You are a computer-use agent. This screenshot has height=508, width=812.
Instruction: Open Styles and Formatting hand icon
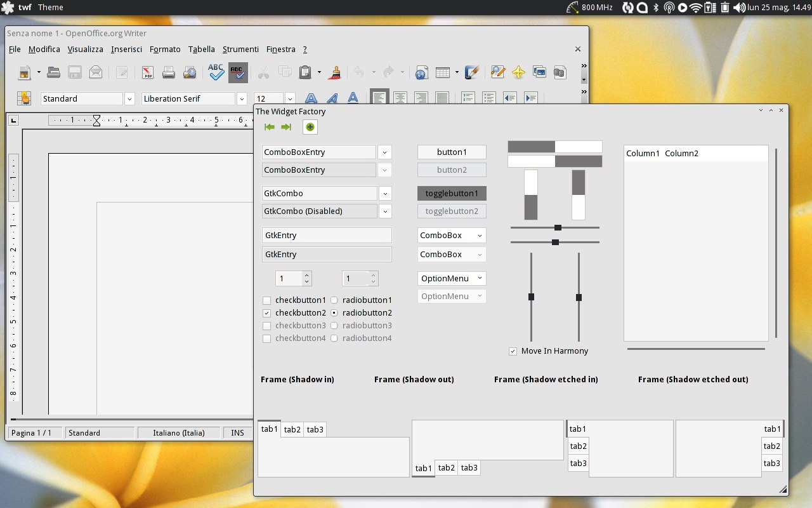pos(25,98)
